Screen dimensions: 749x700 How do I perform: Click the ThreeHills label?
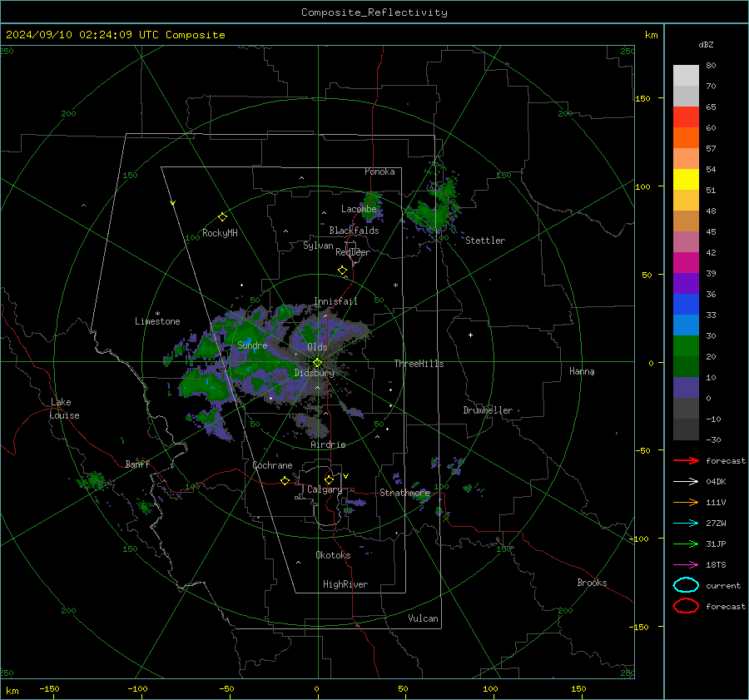point(419,364)
